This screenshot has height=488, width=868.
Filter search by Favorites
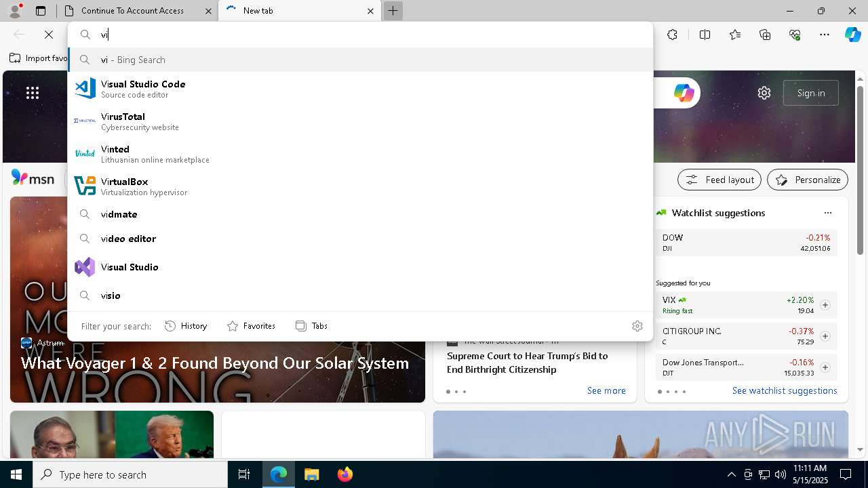(251, 326)
